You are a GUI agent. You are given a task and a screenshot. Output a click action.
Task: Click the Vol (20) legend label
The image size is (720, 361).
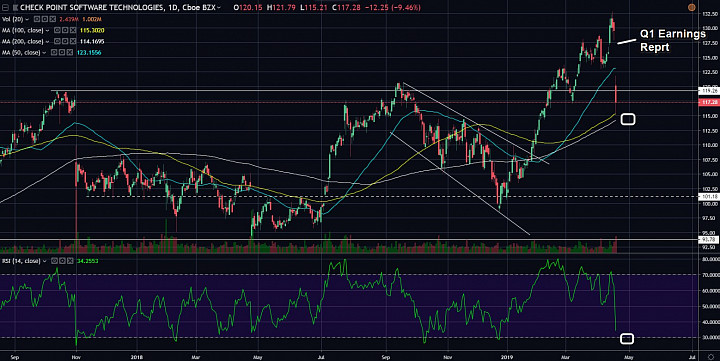pyautogui.click(x=12, y=19)
